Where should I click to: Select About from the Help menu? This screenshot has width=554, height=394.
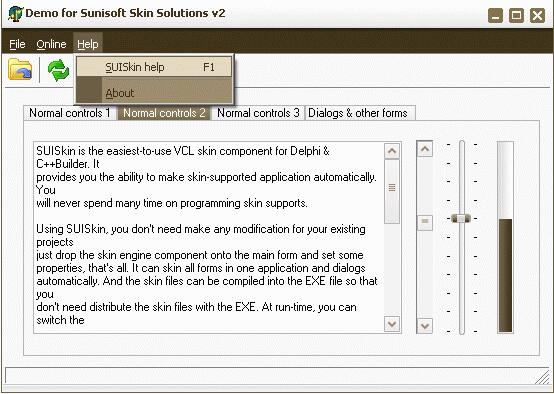pos(154,93)
